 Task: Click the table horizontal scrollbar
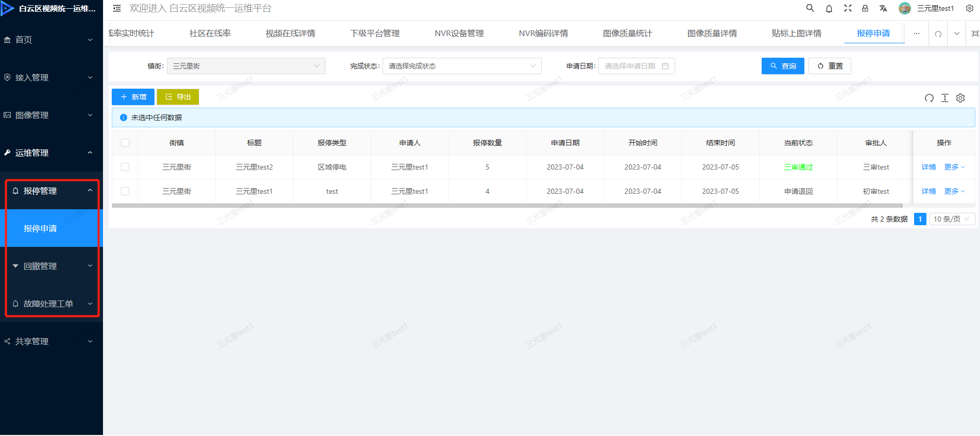[507, 206]
